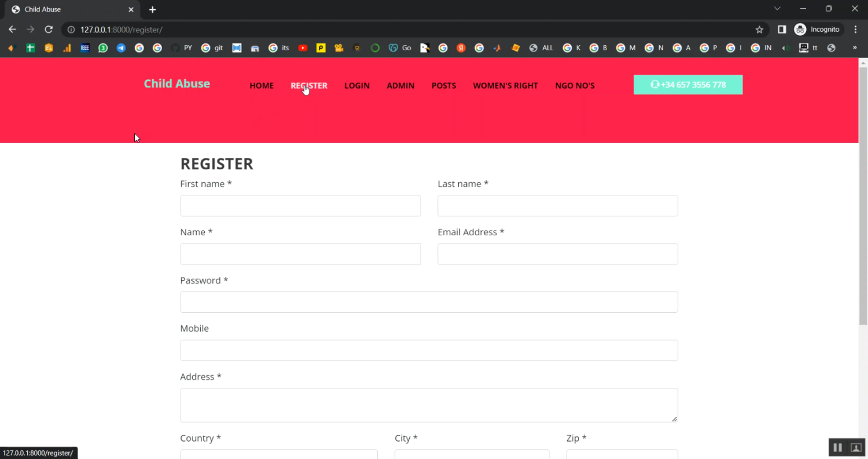The height and width of the screenshot is (459, 868).
Task: Open the REGISTER nav link
Action: (309, 86)
